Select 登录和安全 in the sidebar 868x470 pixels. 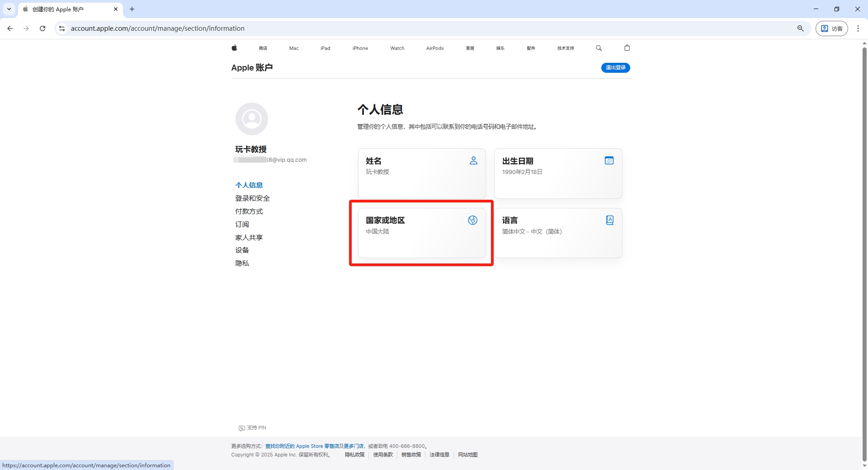click(252, 198)
